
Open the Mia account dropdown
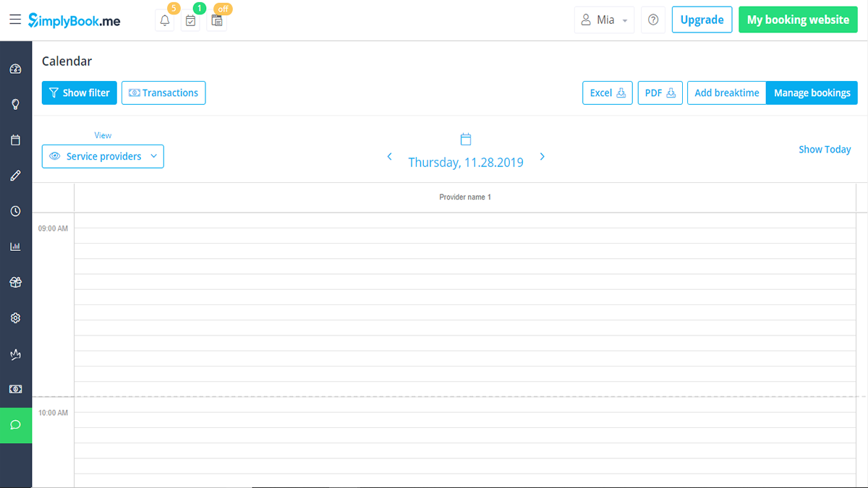(604, 20)
